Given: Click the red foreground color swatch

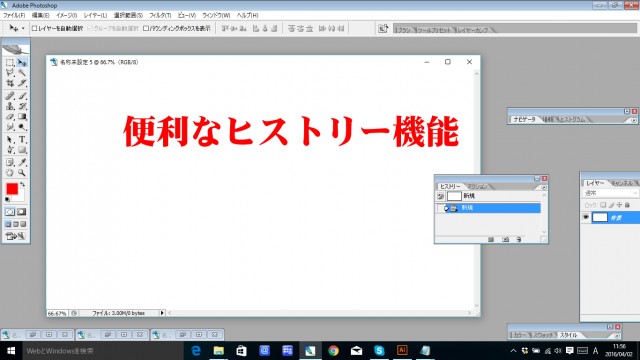Looking at the screenshot, I should click(12, 189).
